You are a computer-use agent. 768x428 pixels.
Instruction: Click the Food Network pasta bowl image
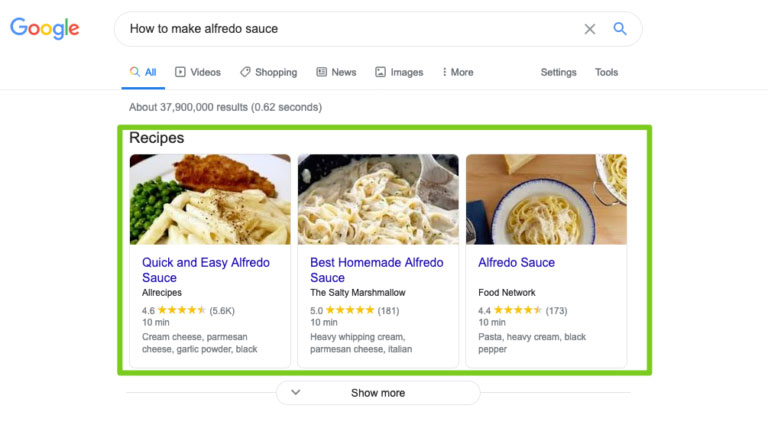click(x=546, y=199)
